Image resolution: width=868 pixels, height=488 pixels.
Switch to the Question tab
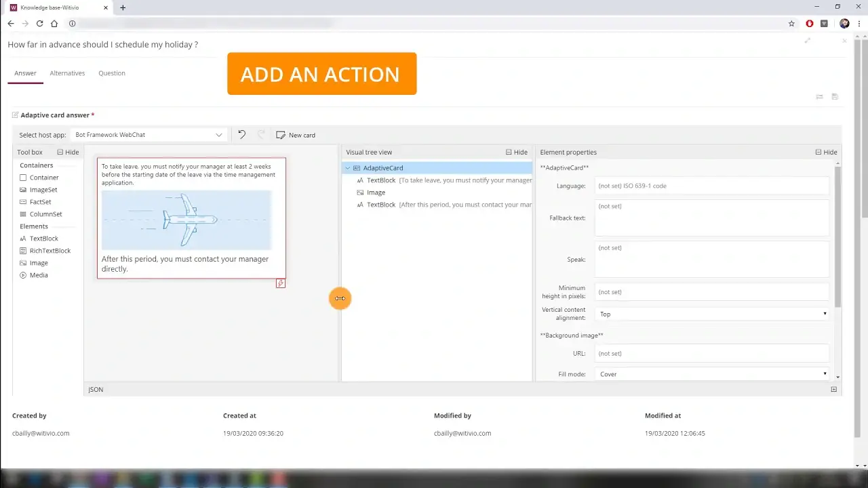click(x=112, y=73)
